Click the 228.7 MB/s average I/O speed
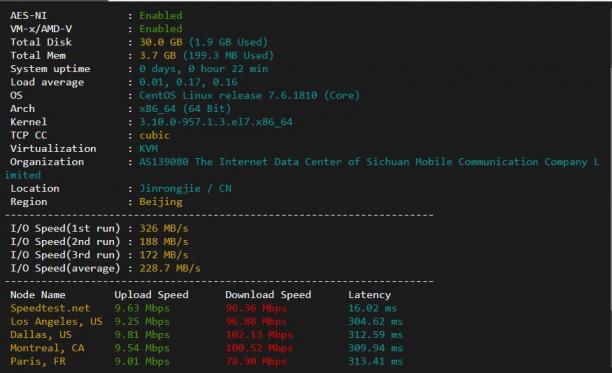The height and width of the screenshot is (373, 612). (x=170, y=268)
